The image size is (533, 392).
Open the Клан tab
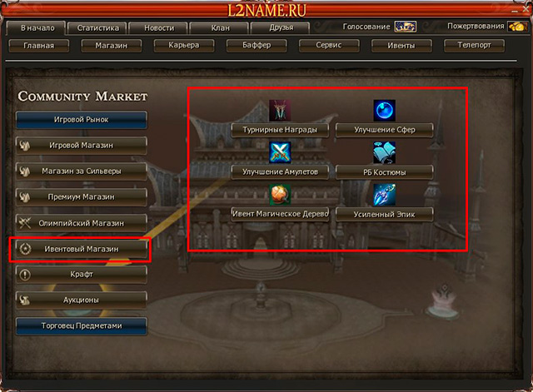point(220,28)
